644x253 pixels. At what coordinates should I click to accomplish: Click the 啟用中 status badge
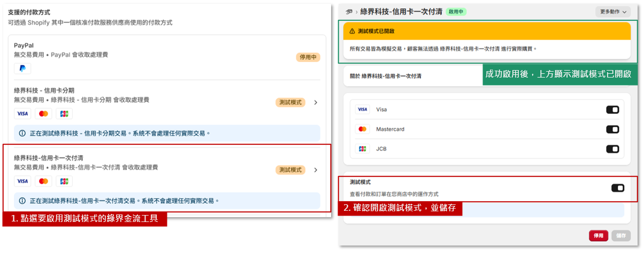coord(456,11)
